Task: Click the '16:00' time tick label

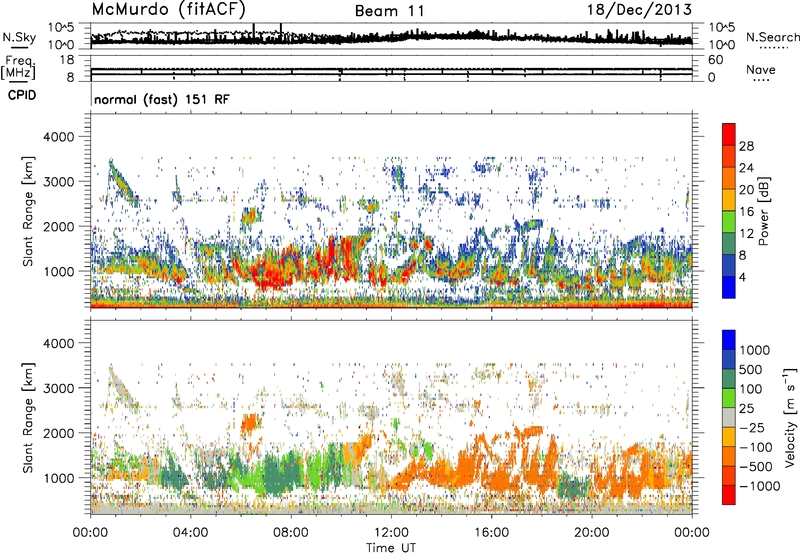Action: pyautogui.click(x=491, y=533)
